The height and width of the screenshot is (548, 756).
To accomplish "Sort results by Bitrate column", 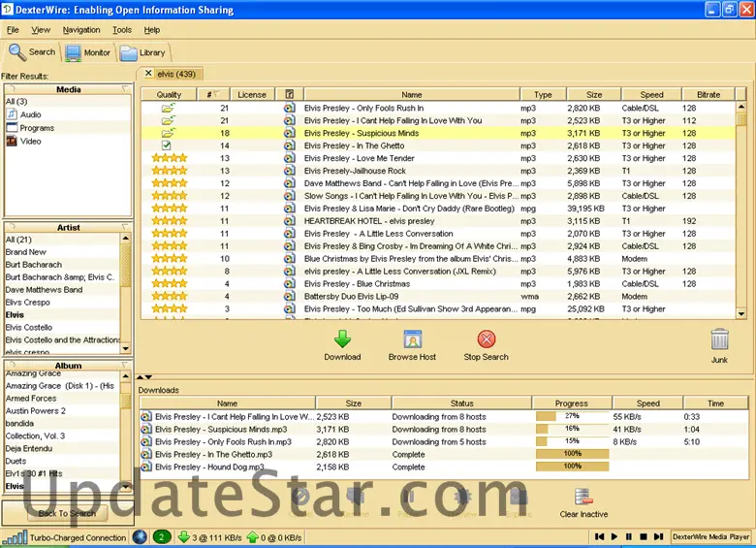I will tap(709, 94).
